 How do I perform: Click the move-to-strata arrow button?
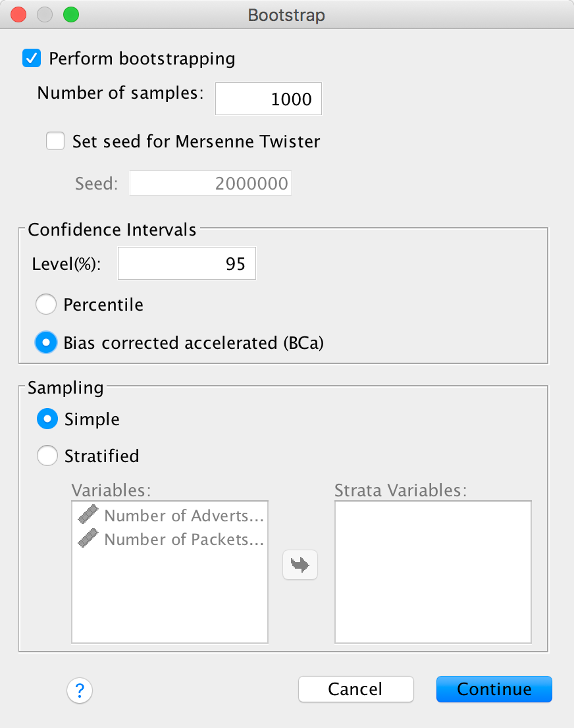300,565
